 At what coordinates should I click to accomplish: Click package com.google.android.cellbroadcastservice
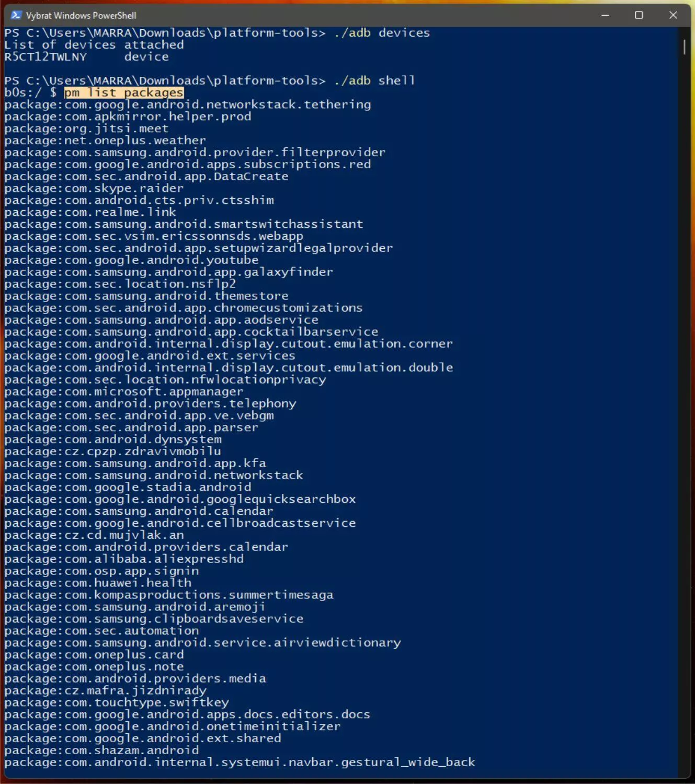(180, 523)
